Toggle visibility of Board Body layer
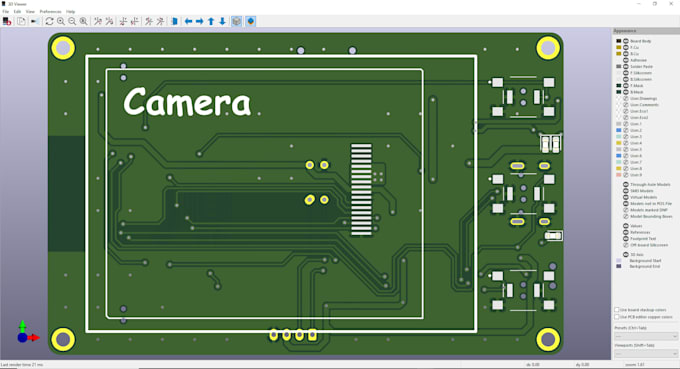This screenshot has width=680, height=369. [626, 41]
